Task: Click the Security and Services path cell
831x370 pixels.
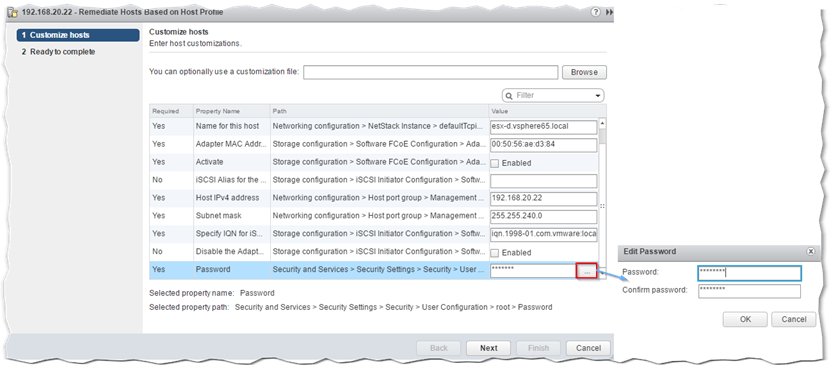Action: click(x=378, y=270)
